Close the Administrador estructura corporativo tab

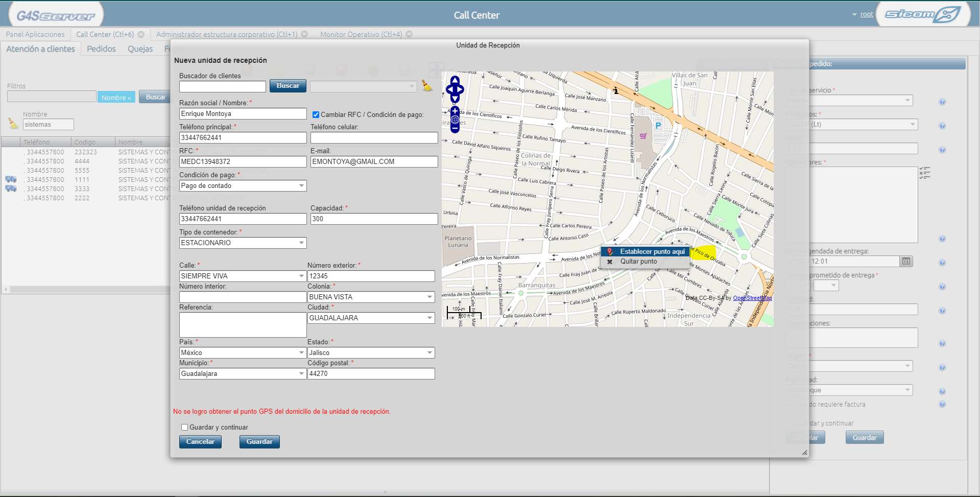point(304,34)
